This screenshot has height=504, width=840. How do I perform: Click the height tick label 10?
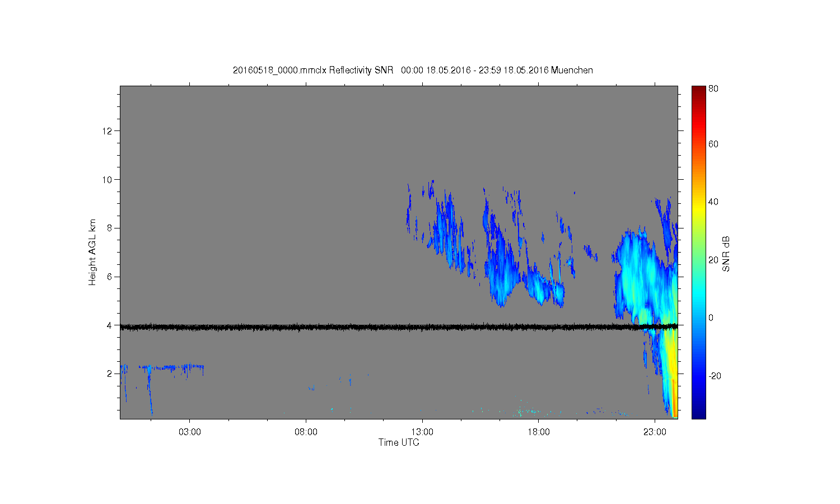(108, 180)
